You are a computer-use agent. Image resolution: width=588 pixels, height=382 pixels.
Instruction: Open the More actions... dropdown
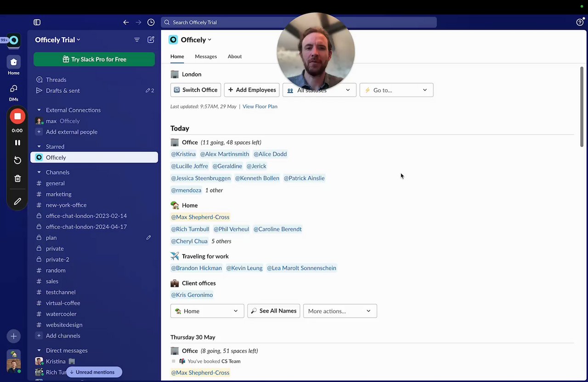[x=340, y=311]
